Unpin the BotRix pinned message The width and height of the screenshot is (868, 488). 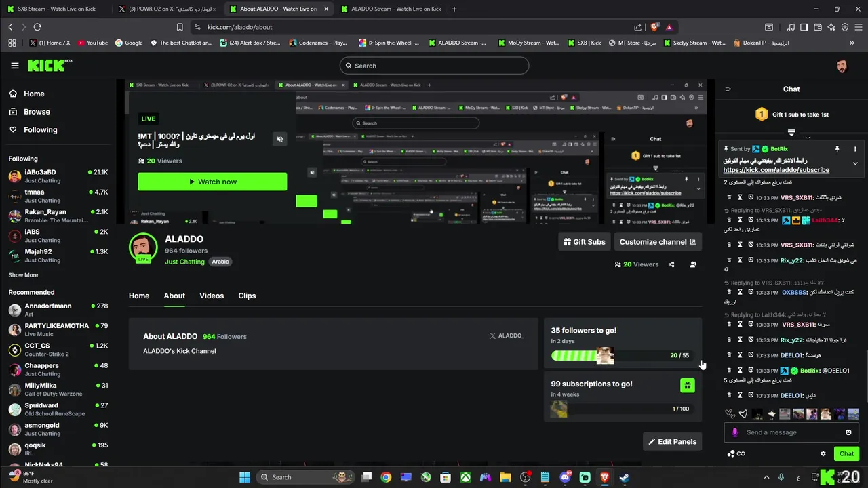(837, 148)
